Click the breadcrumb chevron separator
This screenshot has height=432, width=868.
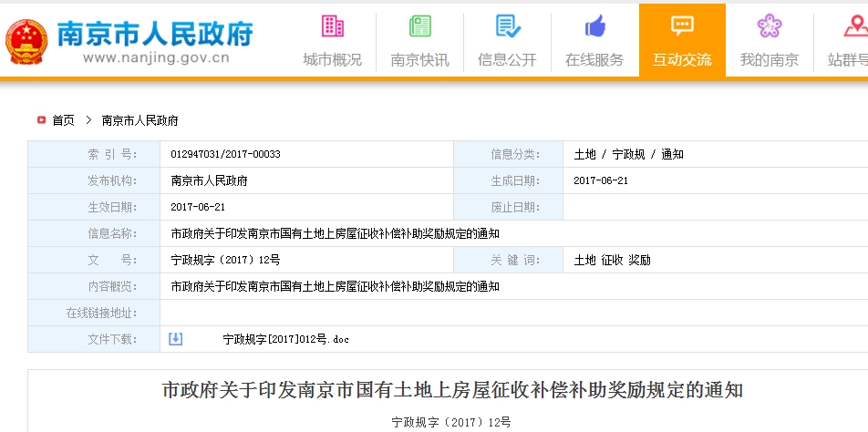(x=88, y=120)
